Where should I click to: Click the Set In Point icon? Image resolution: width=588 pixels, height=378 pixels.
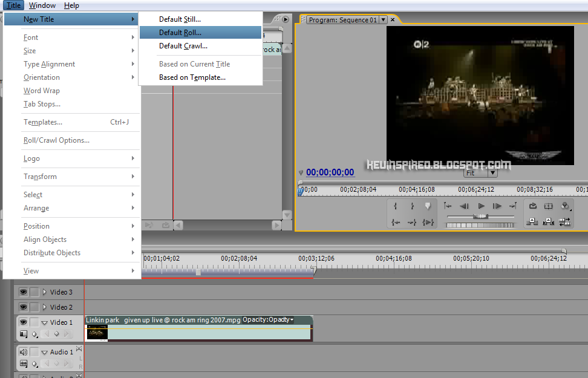(395, 205)
